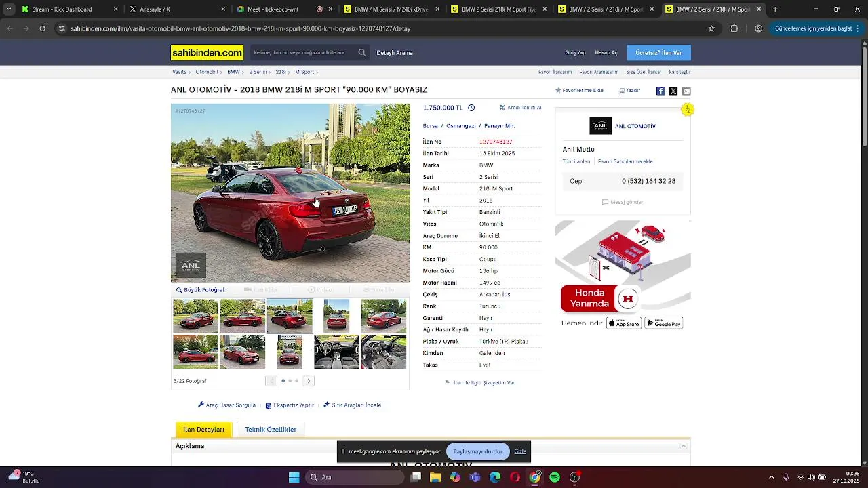Viewport: 868px width, 488px height.
Task: Select the first car photo thumbnail
Action: [195, 316]
